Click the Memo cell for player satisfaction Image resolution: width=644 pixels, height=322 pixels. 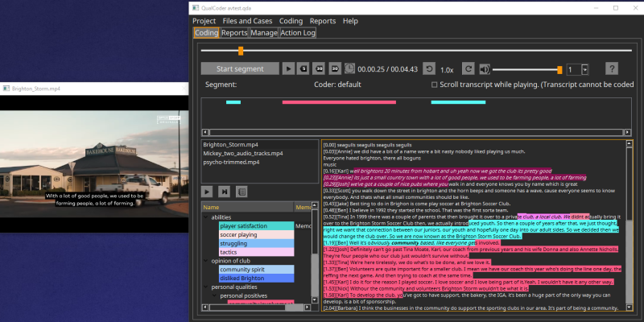(303, 226)
